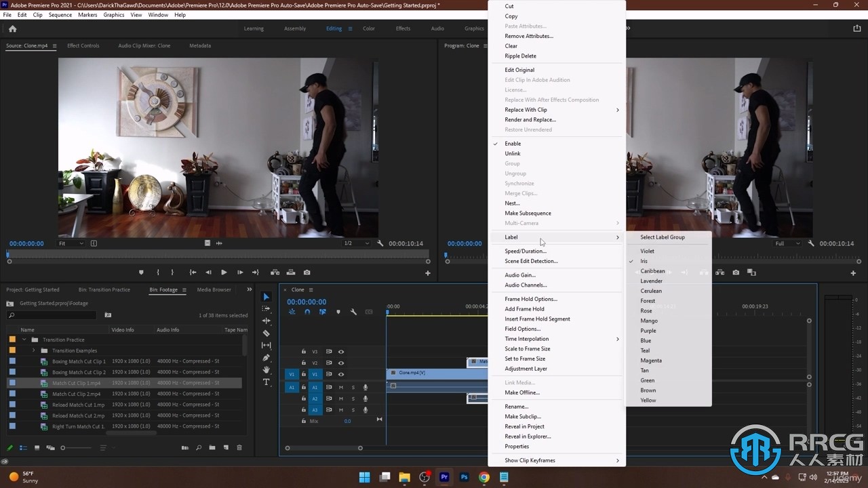Viewport: 868px width, 488px height.
Task: Toggle V1 track output eye
Action: click(341, 374)
